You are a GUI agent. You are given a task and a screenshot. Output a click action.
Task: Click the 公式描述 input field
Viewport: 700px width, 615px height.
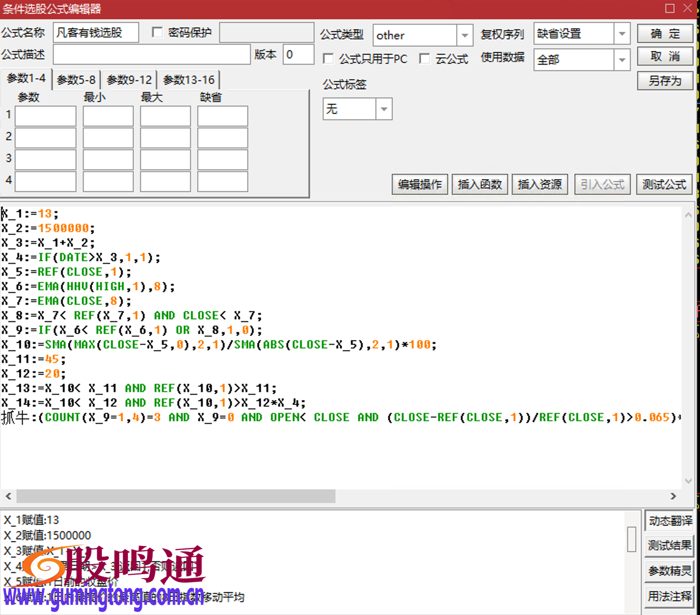coord(151,55)
